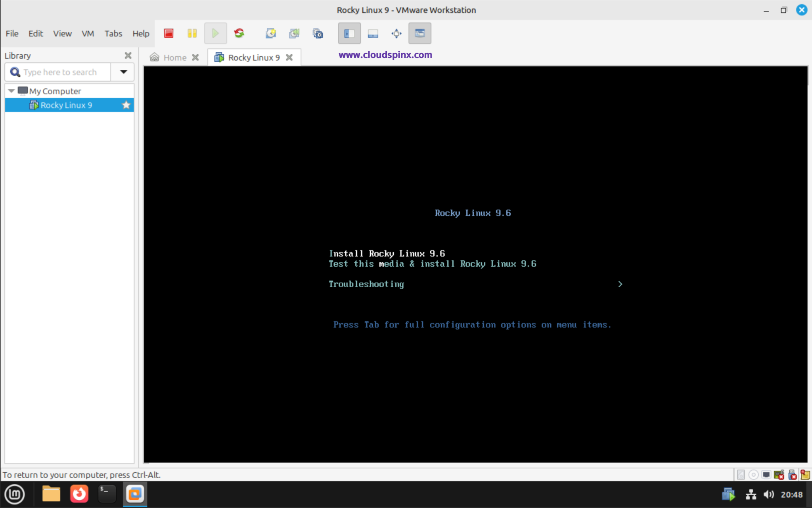Toggle the thumbnail bar display
The height and width of the screenshot is (508, 812).
click(x=372, y=33)
